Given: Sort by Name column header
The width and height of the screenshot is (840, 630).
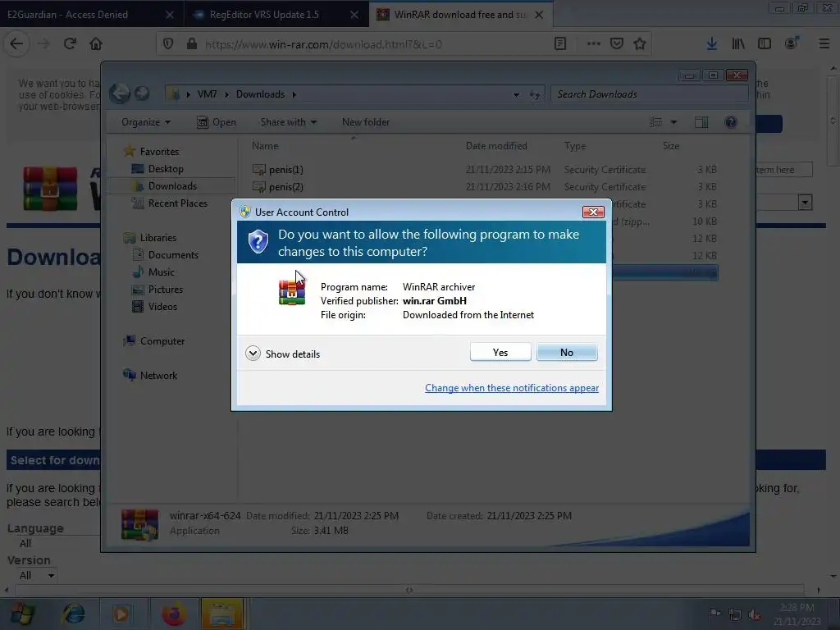Looking at the screenshot, I should coord(265,146).
